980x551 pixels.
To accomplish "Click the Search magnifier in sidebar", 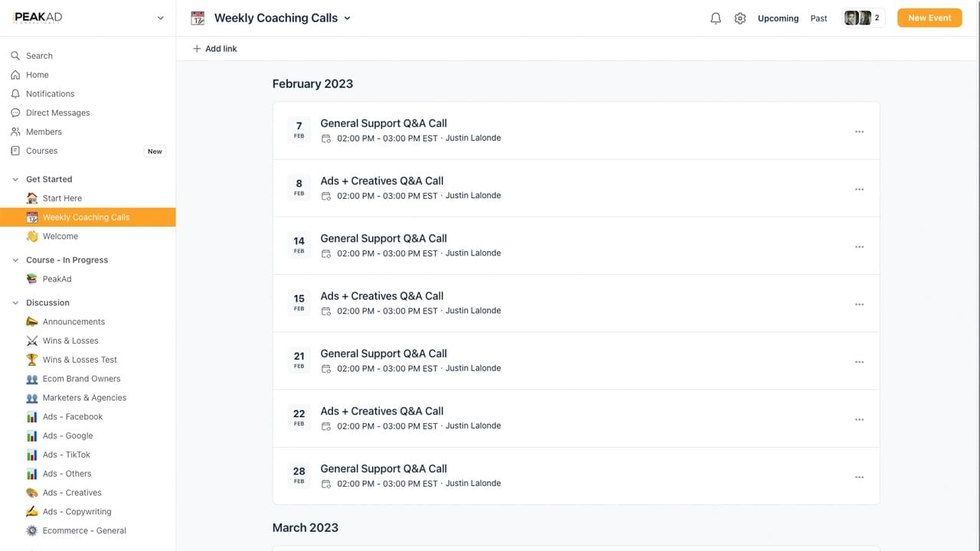I will [15, 56].
